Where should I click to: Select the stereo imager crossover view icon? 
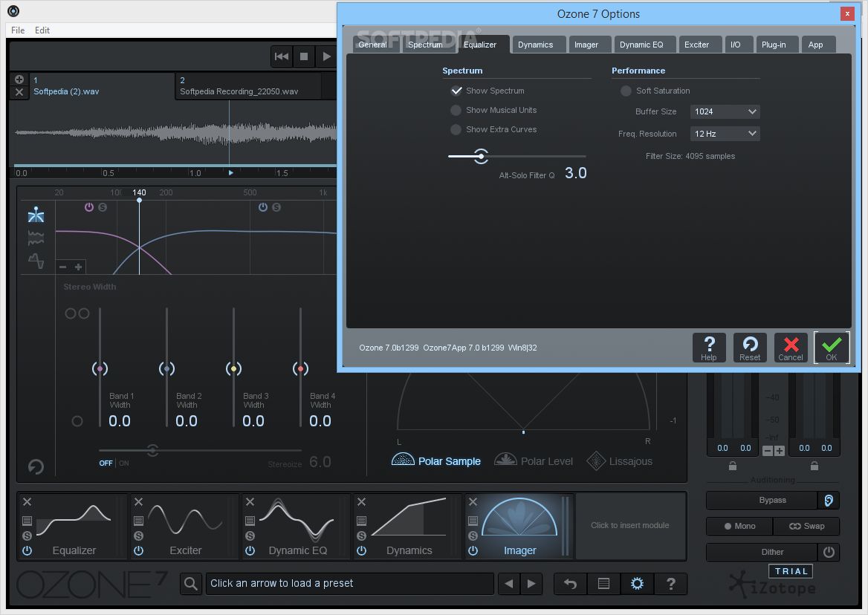point(36,215)
